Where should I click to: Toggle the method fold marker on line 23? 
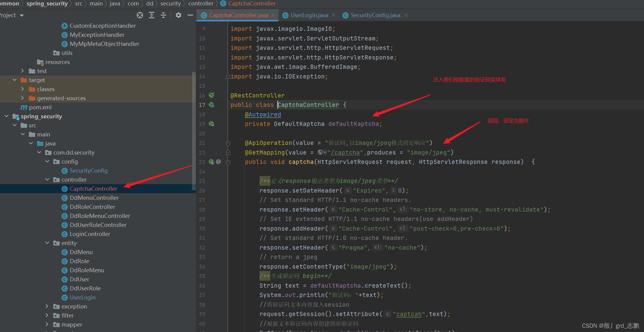coord(228,162)
